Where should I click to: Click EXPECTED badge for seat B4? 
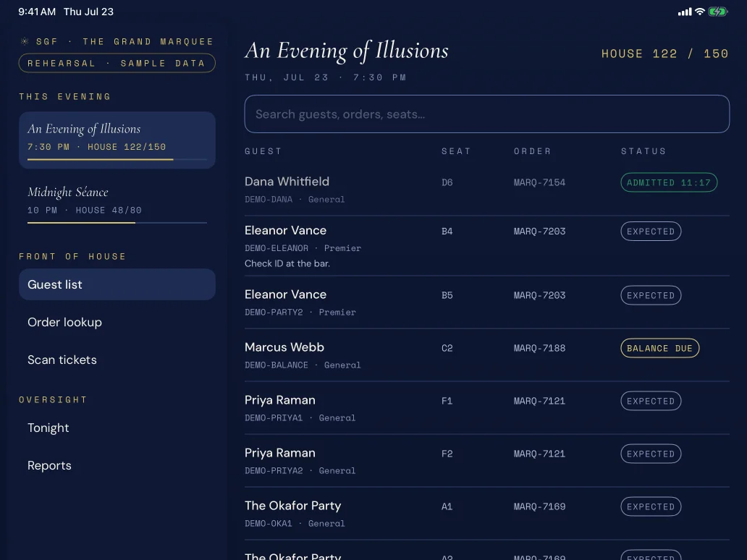[x=651, y=232]
